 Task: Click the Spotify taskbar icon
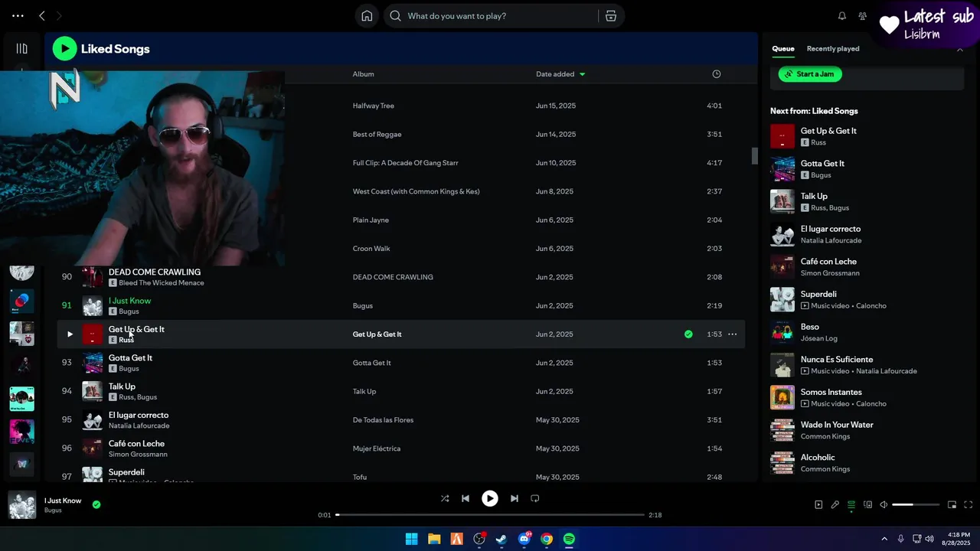click(x=569, y=539)
